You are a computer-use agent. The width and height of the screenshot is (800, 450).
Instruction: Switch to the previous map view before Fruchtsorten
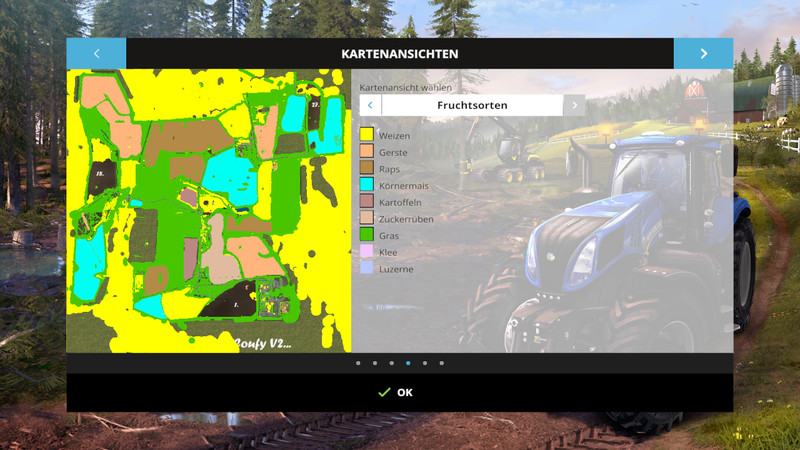pos(370,105)
